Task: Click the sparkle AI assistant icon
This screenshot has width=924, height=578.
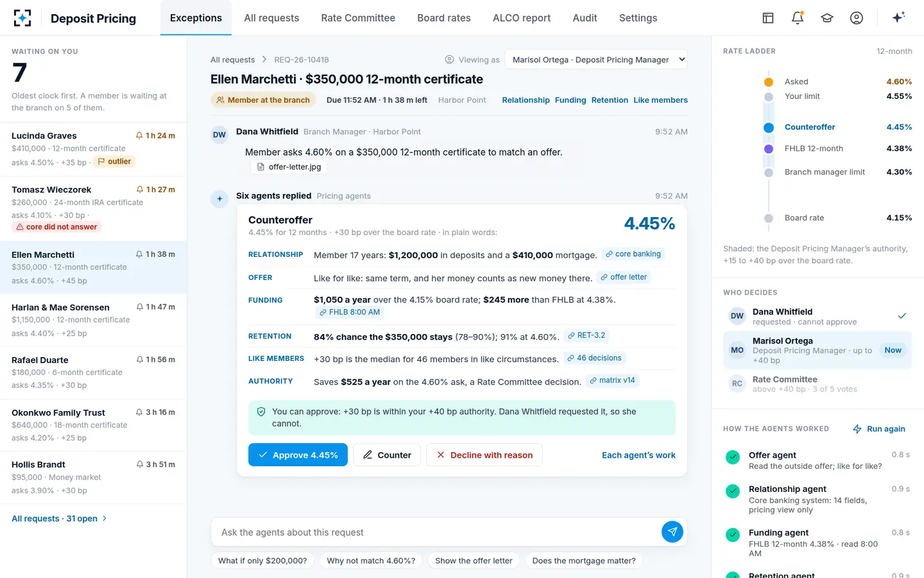Action: tap(898, 17)
